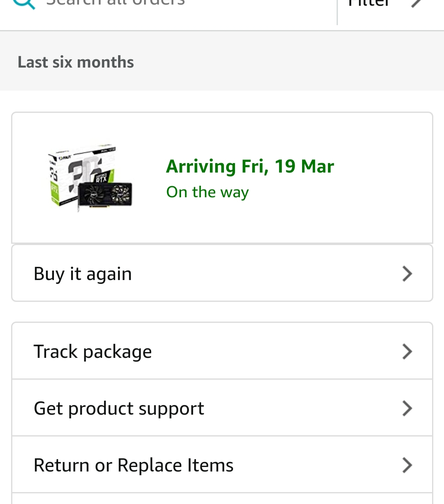Open the Filter options
Image resolution: width=444 pixels, height=504 pixels.
[368, 4]
